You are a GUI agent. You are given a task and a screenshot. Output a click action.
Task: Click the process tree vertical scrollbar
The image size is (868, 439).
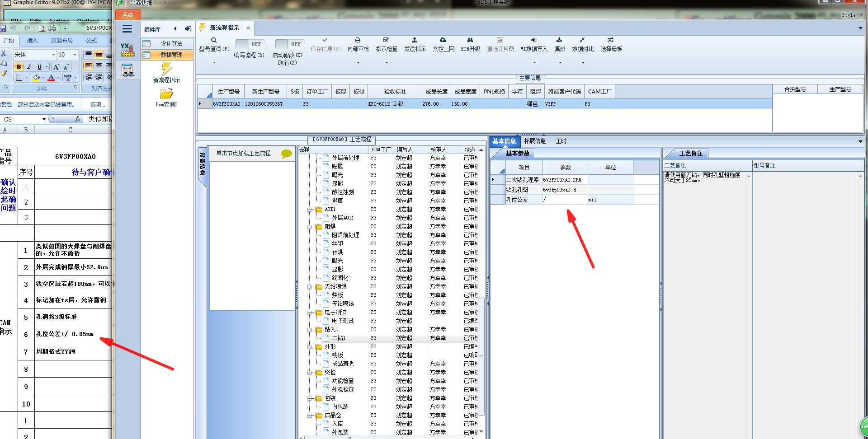click(x=481, y=356)
